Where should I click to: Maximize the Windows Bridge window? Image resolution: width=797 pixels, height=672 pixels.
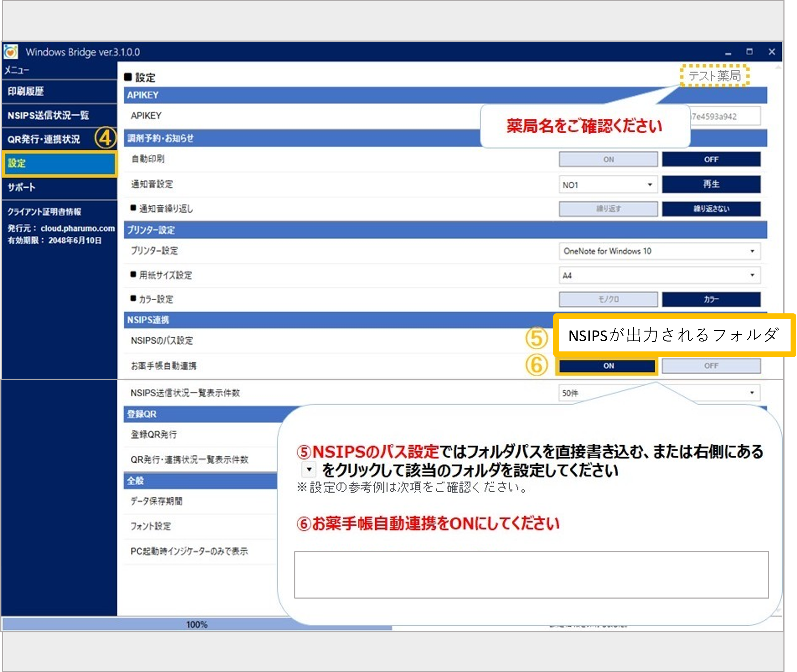(x=749, y=51)
